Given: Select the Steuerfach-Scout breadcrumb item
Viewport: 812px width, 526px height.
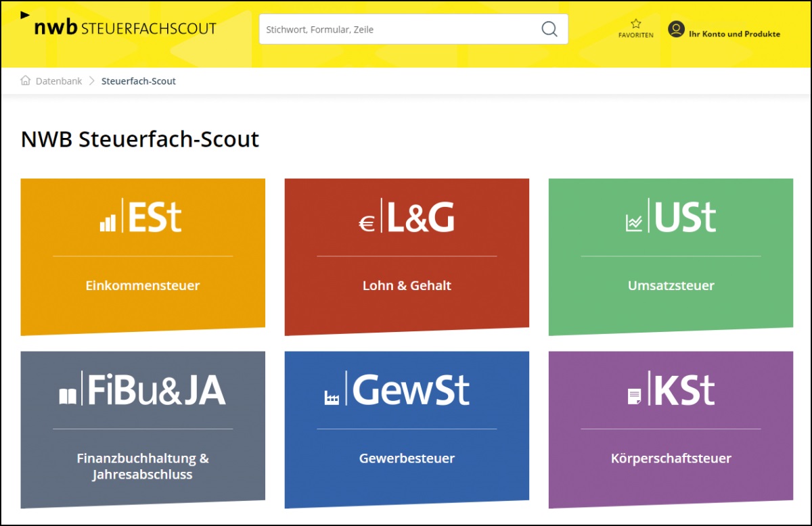Looking at the screenshot, I should coord(139,81).
